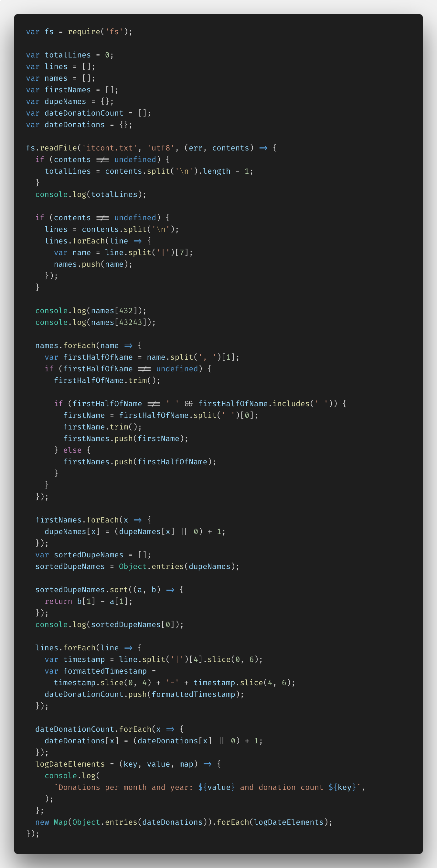Click the sortedDupeNames declaration
The height and width of the screenshot is (868, 437).
pyautogui.click(x=93, y=555)
